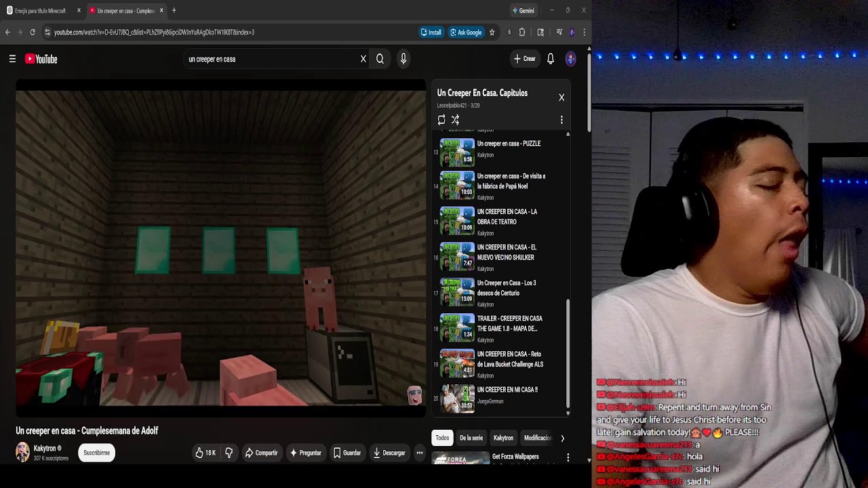Click the browser address bar URL
Image resolution: width=868 pixels, height=488 pixels.
[x=154, y=32]
